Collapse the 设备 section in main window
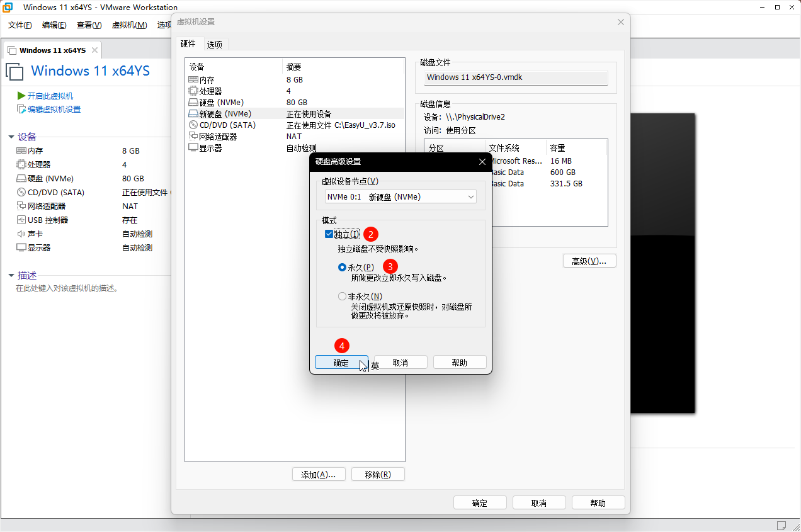The height and width of the screenshot is (532, 801). [x=11, y=137]
